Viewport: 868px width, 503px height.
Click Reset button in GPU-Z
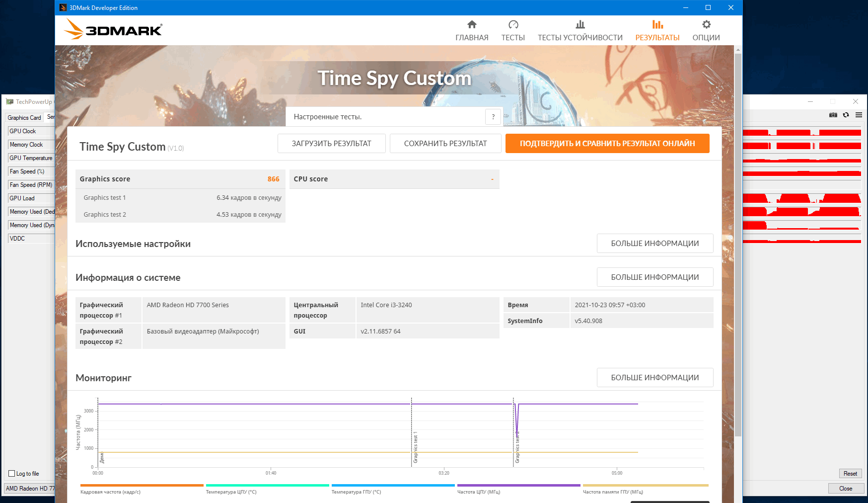tap(850, 474)
